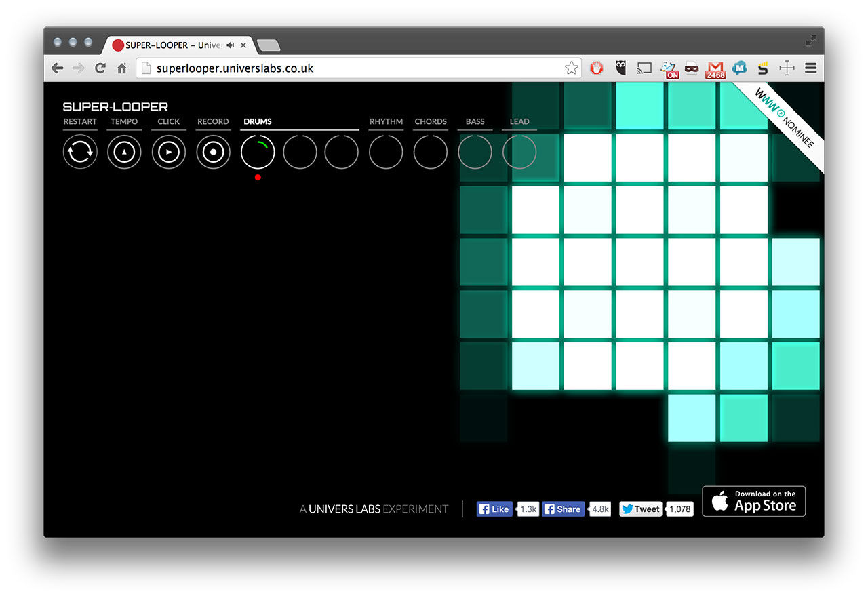The image size is (868, 598).
Task: Open the Chrome hamburger menu
Action: [x=810, y=68]
